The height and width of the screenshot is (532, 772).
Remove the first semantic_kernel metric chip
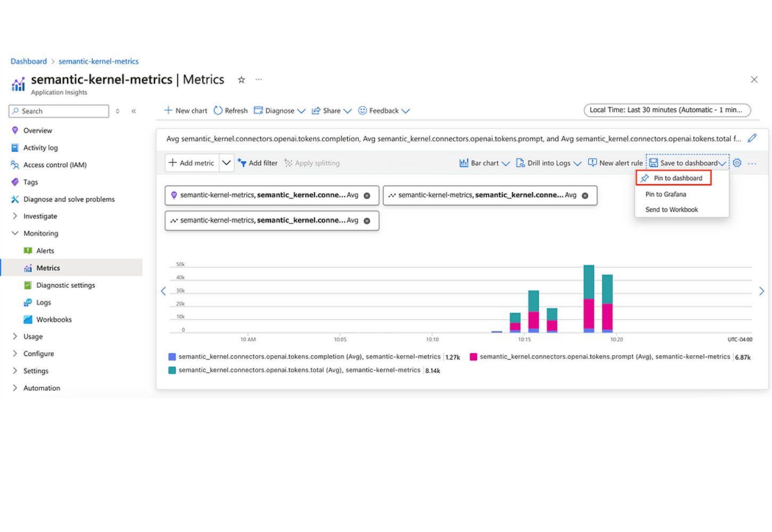pyautogui.click(x=367, y=196)
